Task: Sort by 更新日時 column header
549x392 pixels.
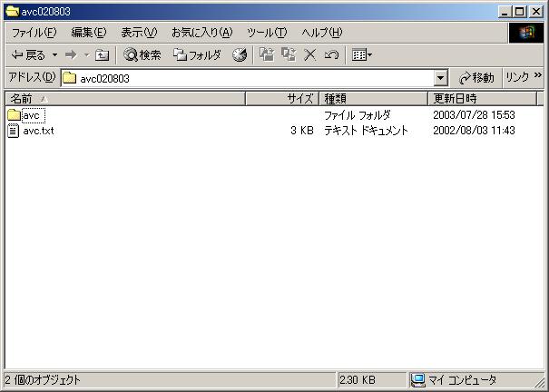Action: click(x=482, y=99)
